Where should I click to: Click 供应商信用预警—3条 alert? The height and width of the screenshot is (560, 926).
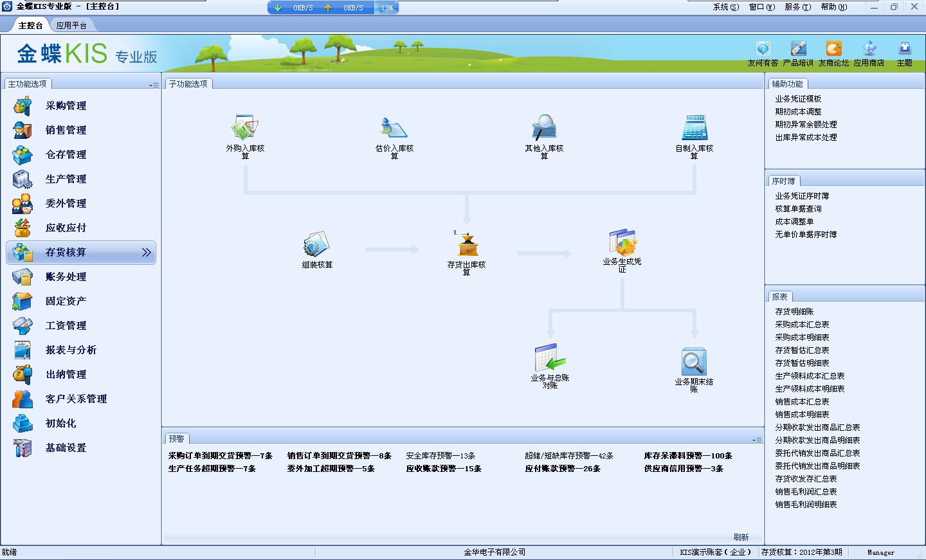pyautogui.click(x=684, y=469)
